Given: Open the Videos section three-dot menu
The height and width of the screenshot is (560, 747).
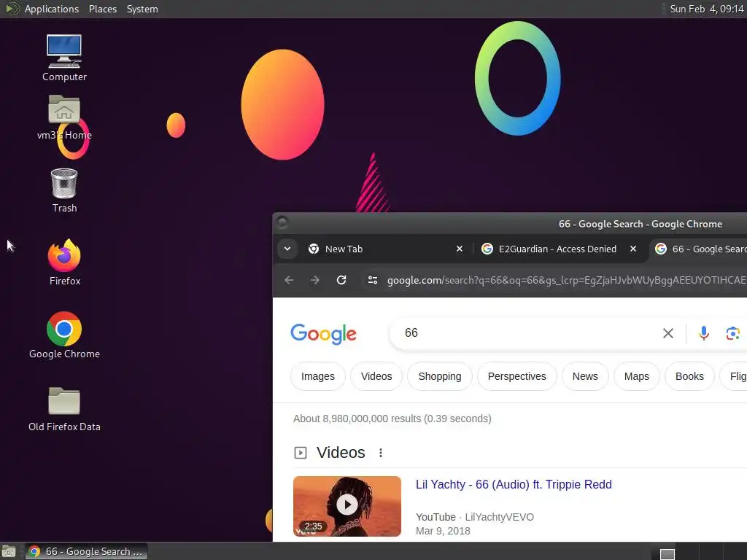Looking at the screenshot, I should tap(381, 453).
